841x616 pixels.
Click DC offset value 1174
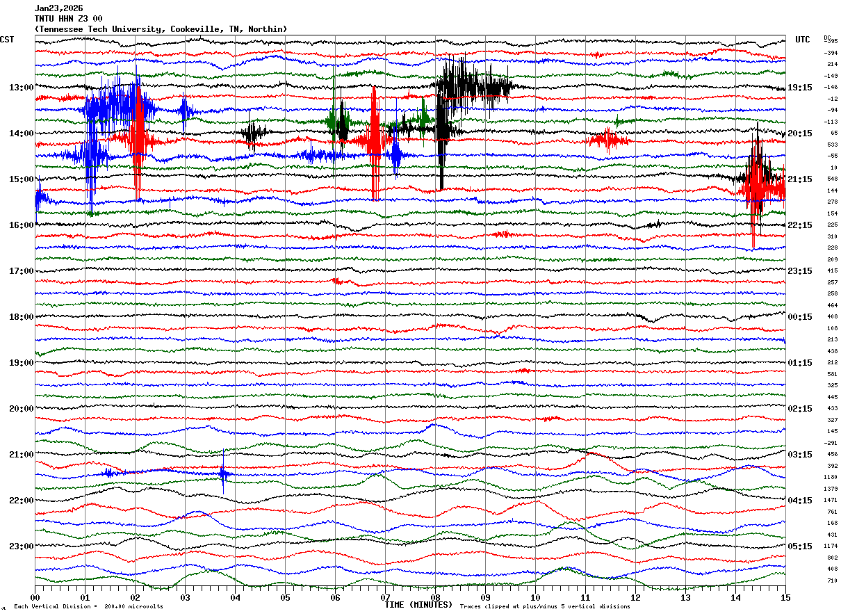point(831,546)
